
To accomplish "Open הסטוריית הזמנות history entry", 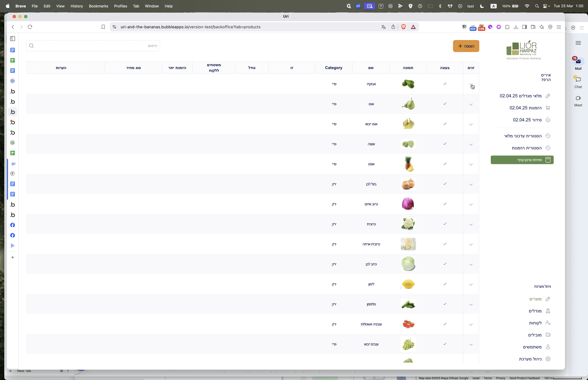I will pyautogui.click(x=531, y=148).
